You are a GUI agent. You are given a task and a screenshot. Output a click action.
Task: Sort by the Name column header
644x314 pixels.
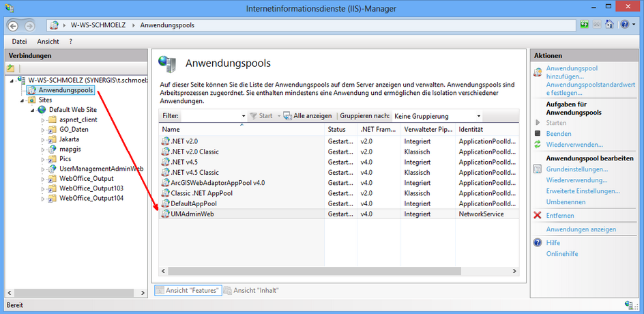[241, 130]
